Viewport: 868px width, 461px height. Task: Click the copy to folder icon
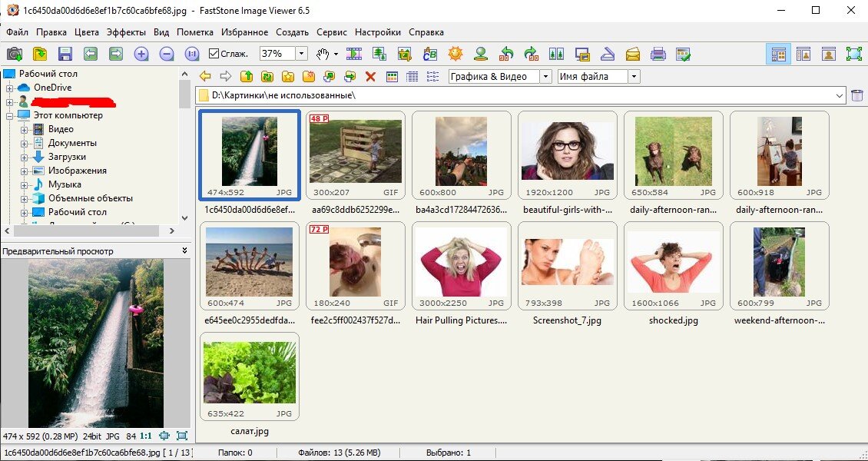click(x=330, y=76)
